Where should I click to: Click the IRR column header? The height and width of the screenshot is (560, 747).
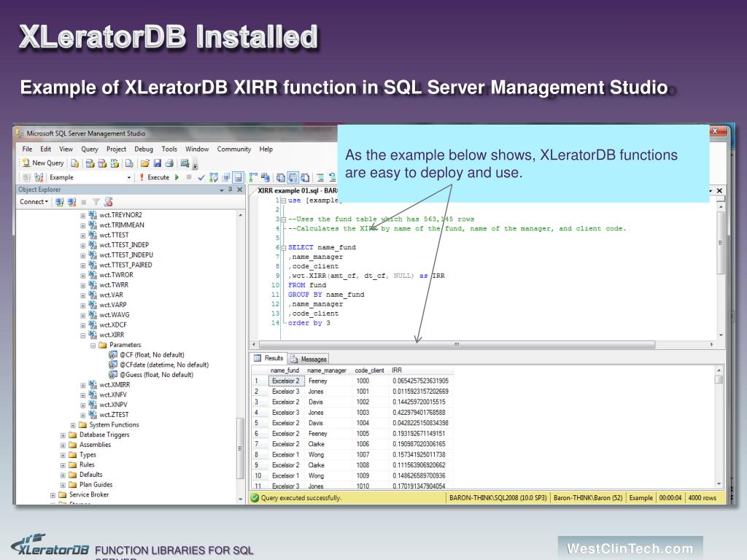(x=421, y=370)
